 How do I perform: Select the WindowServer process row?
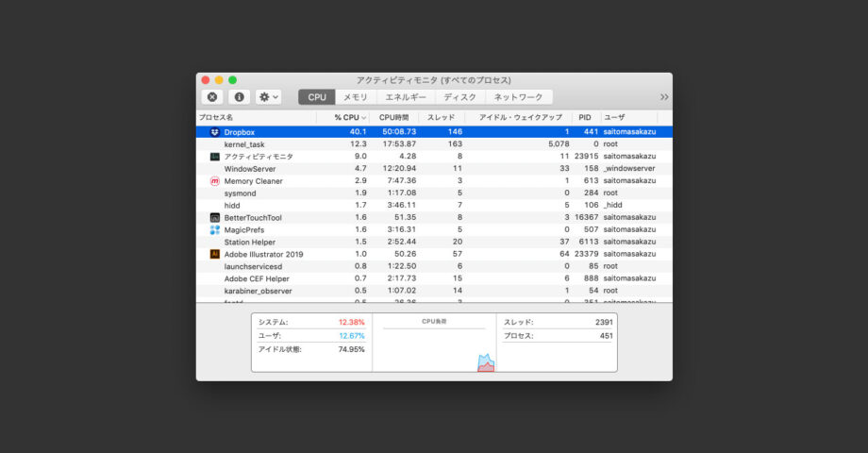coord(377,169)
